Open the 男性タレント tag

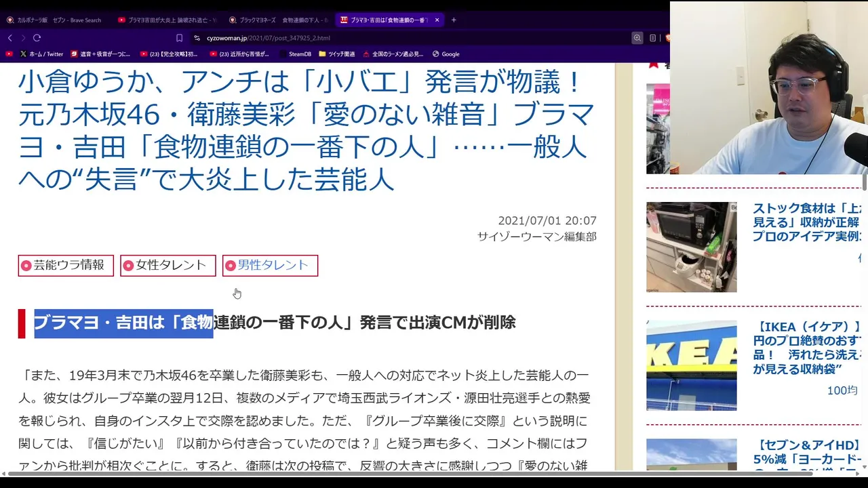270,265
